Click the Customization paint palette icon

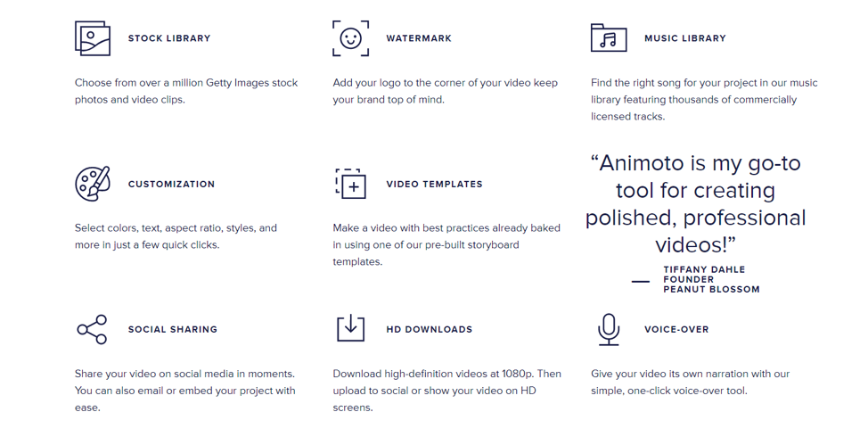point(93,184)
